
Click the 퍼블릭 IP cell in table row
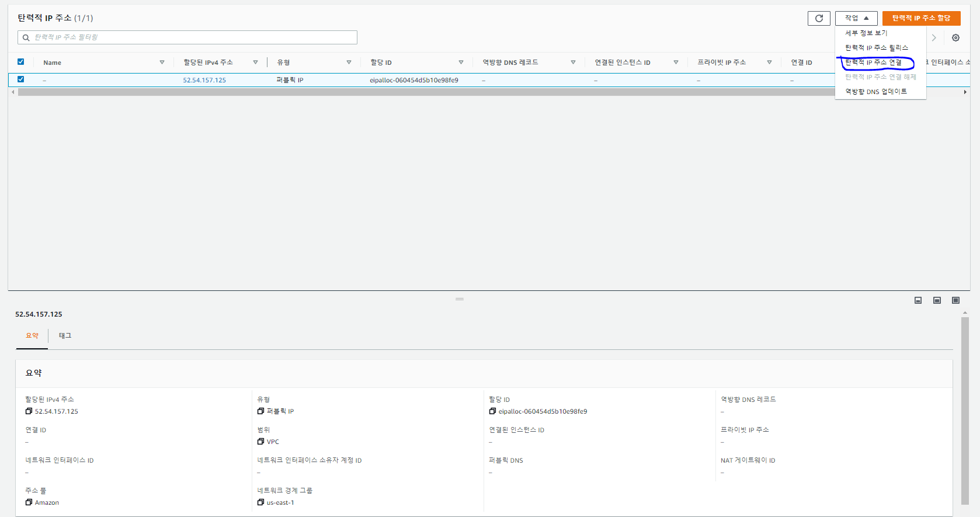[x=290, y=80]
